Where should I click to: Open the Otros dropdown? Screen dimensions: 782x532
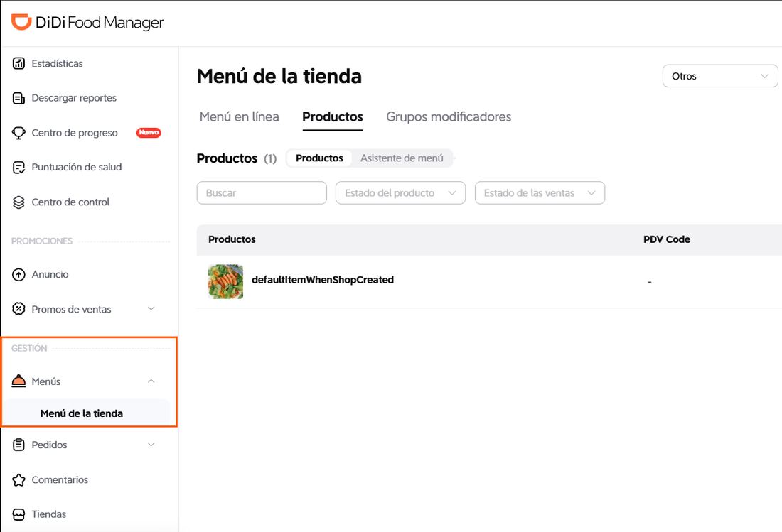pyautogui.click(x=719, y=76)
